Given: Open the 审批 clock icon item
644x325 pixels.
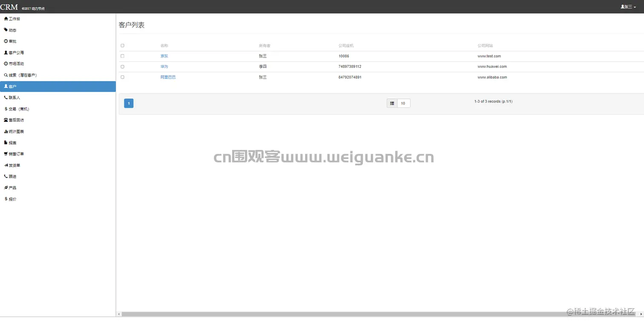Looking at the screenshot, I should click(x=10, y=41).
